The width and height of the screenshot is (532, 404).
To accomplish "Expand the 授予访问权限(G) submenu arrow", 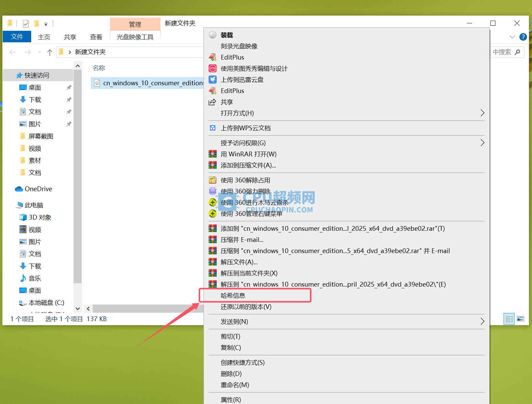I will (482, 143).
